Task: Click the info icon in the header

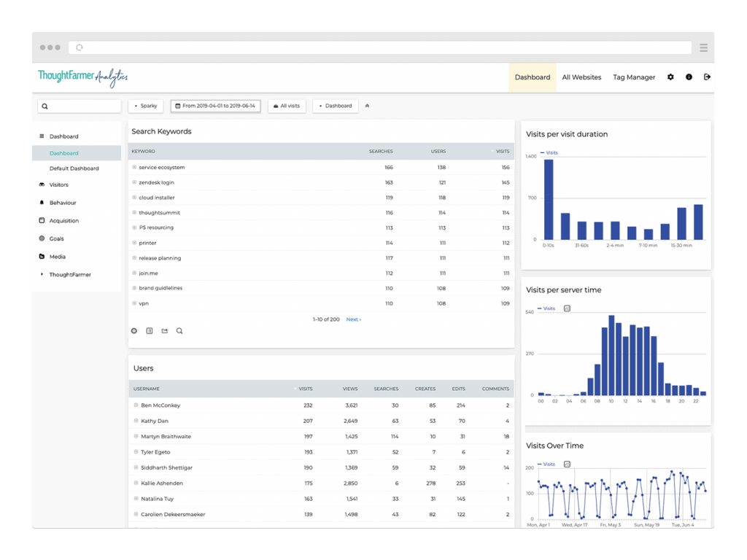Action: point(689,77)
